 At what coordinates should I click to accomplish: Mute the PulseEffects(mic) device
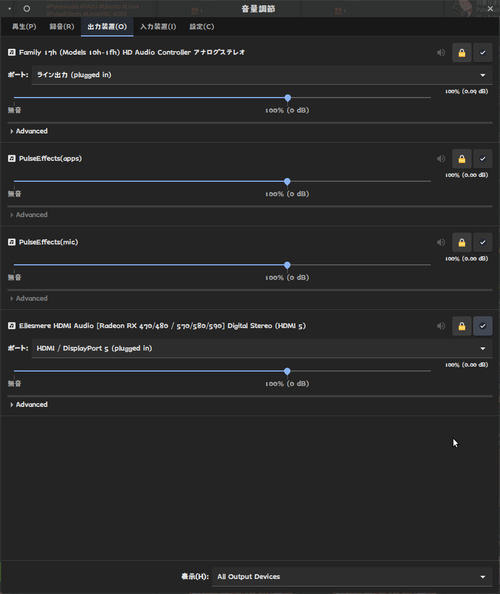click(x=441, y=242)
